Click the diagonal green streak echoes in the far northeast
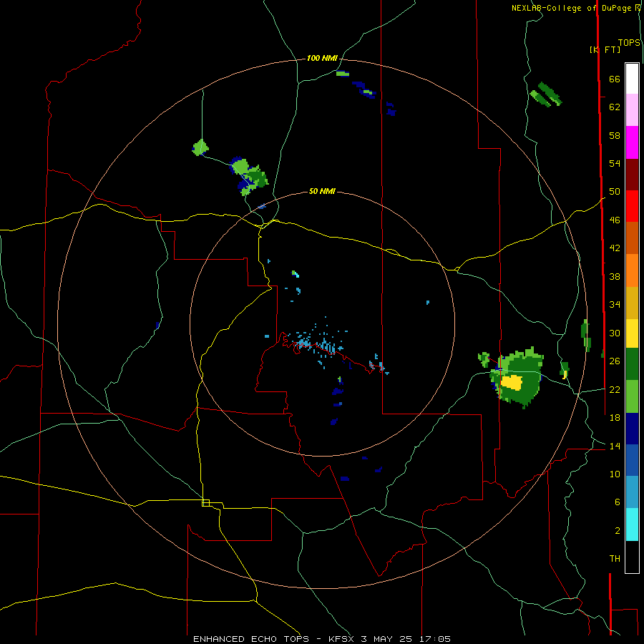The image size is (644, 644). [546, 94]
